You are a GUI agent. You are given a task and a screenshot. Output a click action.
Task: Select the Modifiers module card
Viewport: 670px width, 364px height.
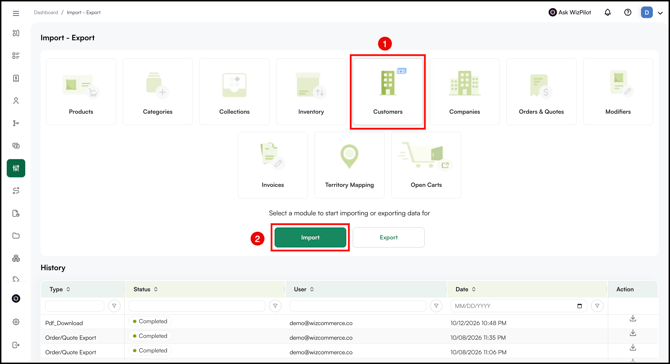[618, 91]
